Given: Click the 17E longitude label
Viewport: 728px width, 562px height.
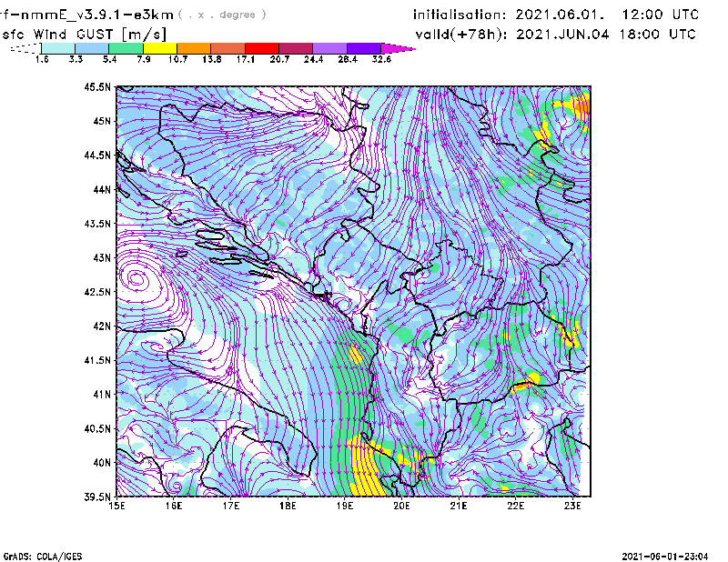Looking at the screenshot, I should (231, 506).
